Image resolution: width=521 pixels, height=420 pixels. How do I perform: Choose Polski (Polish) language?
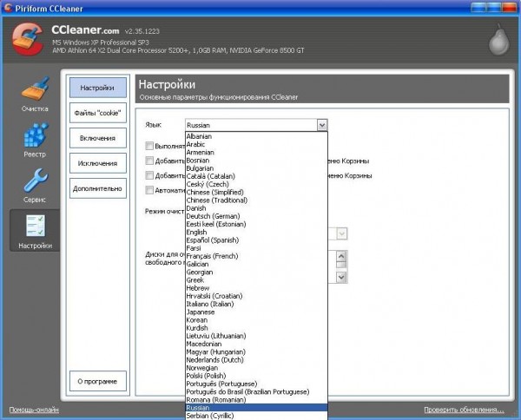pos(256,376)
